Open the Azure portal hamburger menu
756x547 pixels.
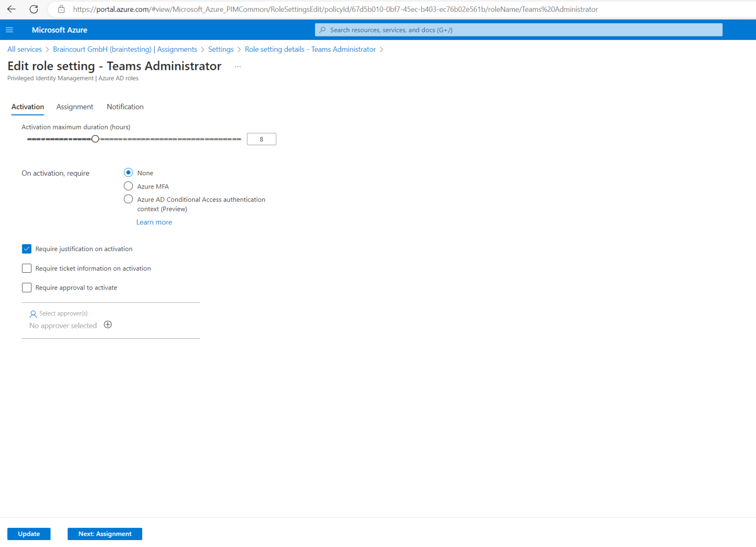9,30
